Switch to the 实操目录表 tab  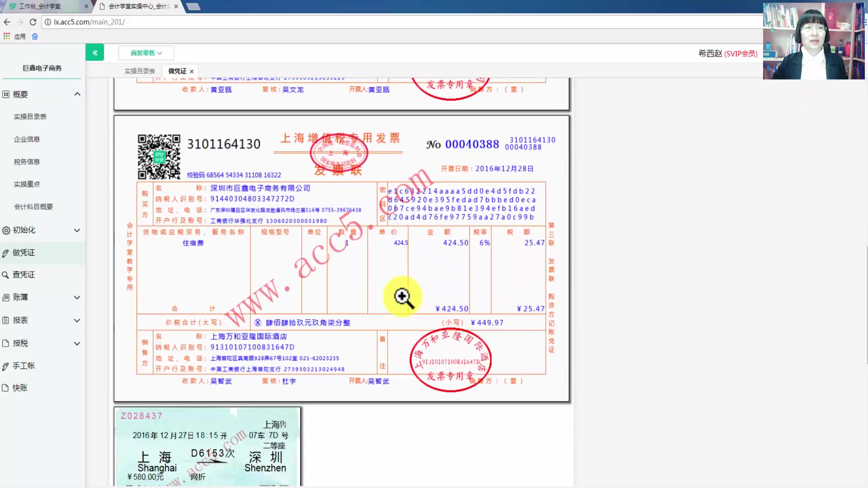(x=140, y=71)
